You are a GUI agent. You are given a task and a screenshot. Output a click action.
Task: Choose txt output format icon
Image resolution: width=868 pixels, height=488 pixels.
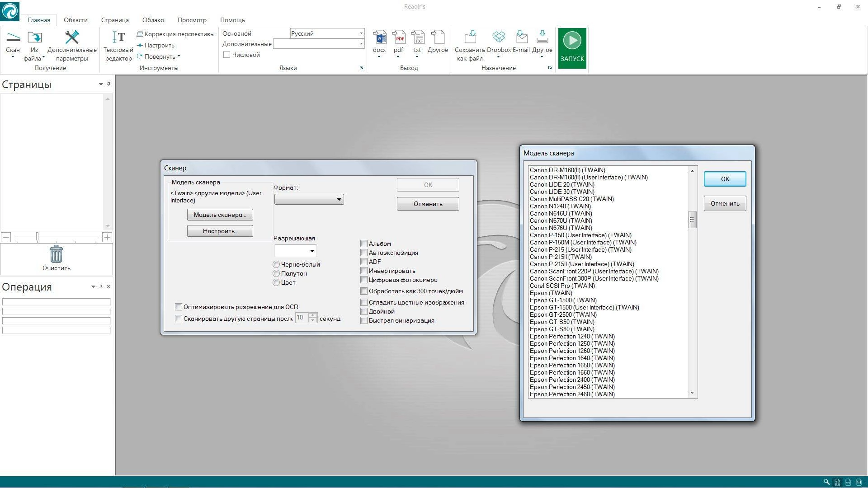coord(417,38)
